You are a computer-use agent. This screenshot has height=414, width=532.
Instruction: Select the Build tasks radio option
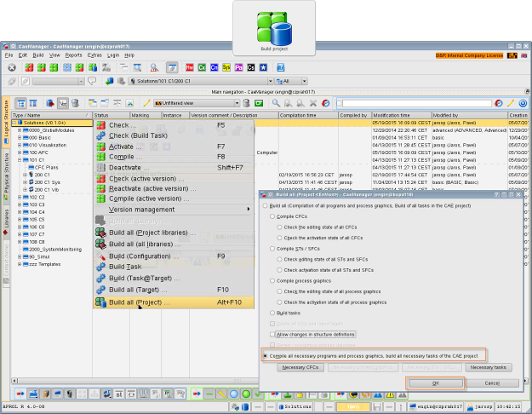point(272,313)
